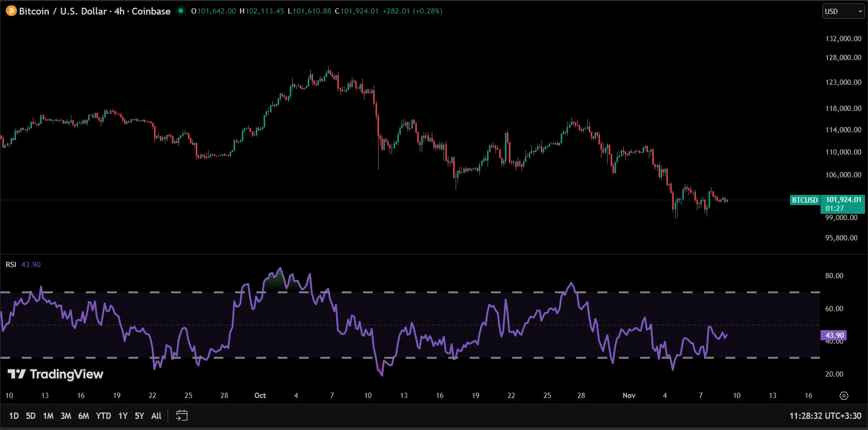
Task: Click the green market status dot
Action: 181,11
